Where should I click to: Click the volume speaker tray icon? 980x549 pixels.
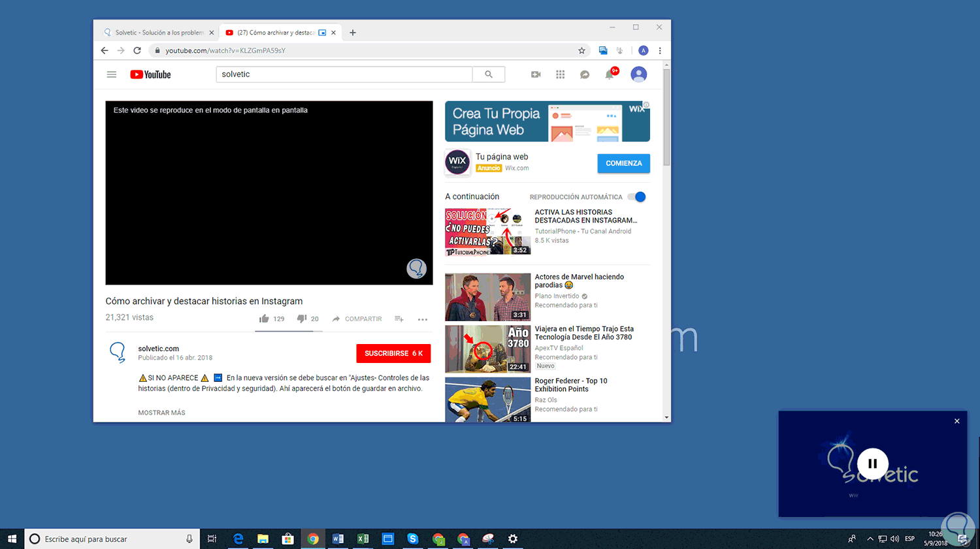pyautogui.click(x=894, y=539)
